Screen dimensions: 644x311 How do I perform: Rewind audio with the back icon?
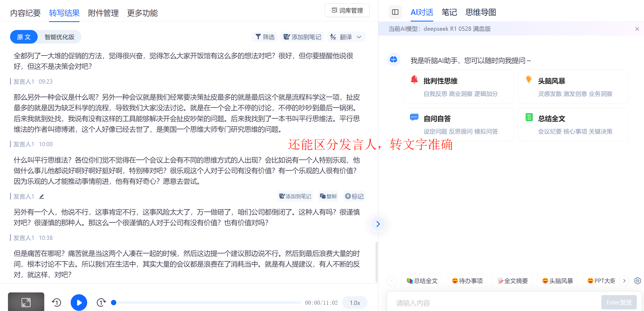pos(56,303)
